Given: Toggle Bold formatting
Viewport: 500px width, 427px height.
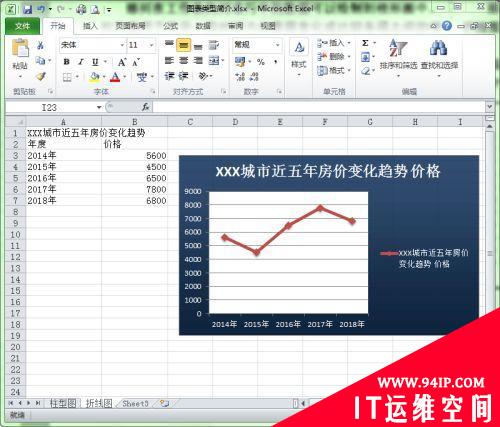Looking at the screenshot, I should [66, 62].
